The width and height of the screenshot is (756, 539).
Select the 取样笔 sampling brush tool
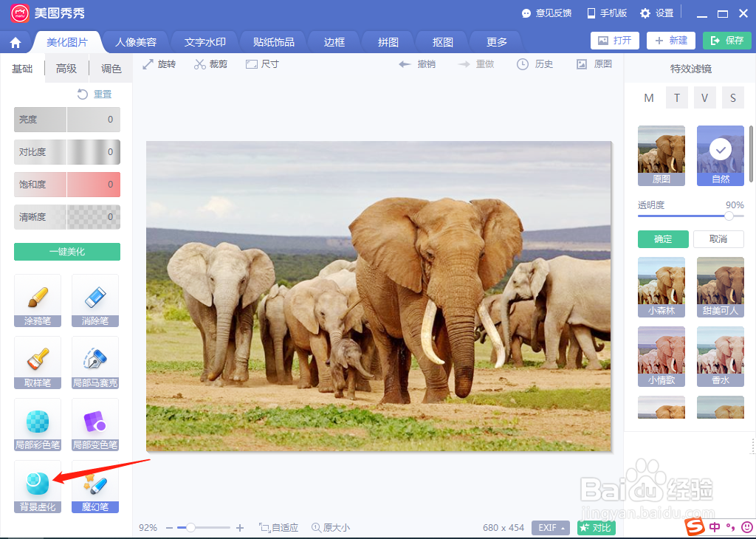38,363
